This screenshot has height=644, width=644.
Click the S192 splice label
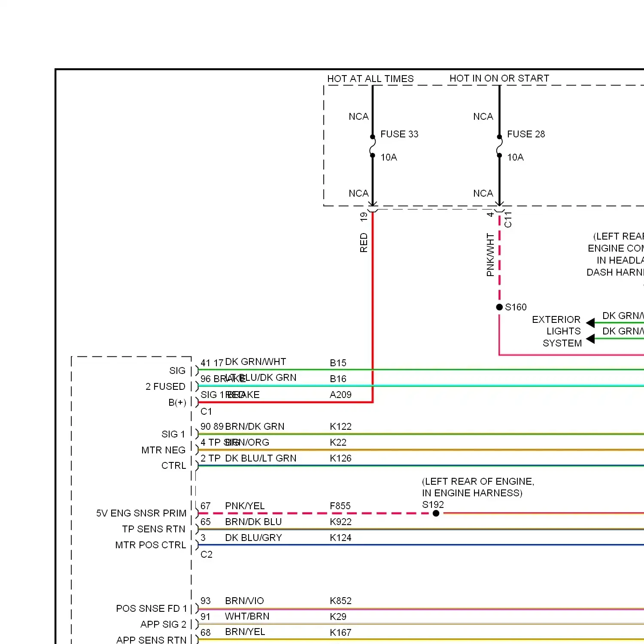coord(433,504)
